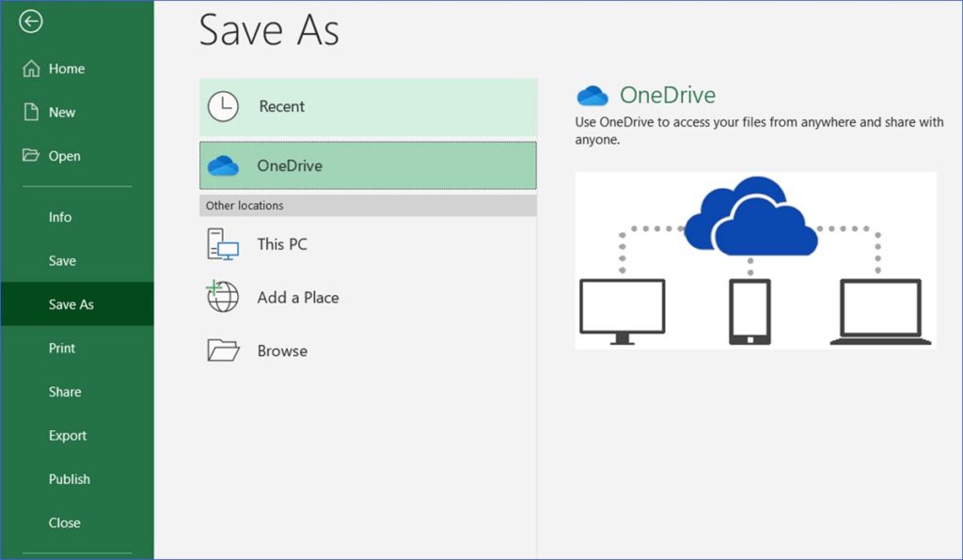The width and height of the screenshot is (963, 560).
Task: Click the Open folder icon in sidebar
Action: [31, 156]
